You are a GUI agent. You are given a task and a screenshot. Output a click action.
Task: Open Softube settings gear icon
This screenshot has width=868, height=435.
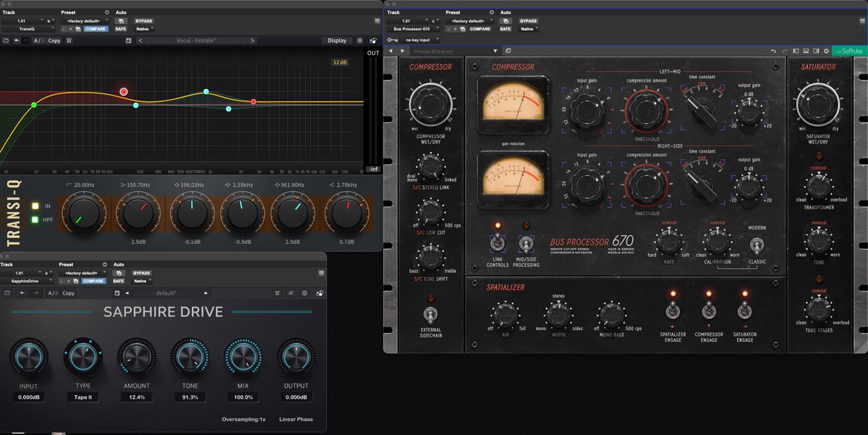pyautogui.click(x=826, y=51)
